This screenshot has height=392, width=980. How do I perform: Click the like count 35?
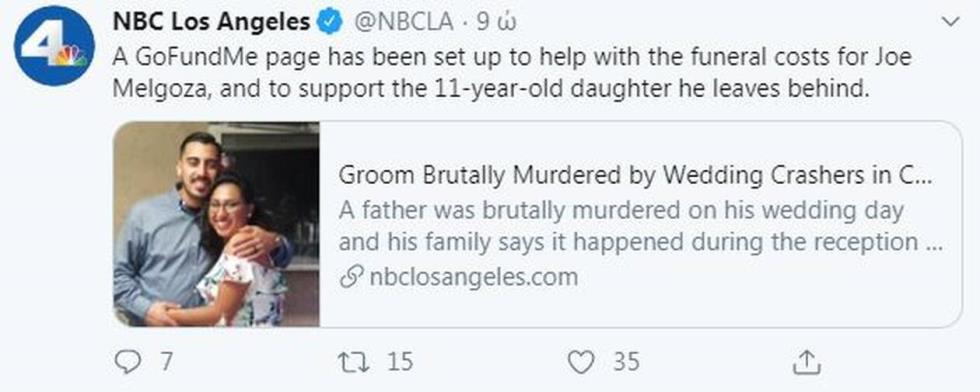(626, 362)
